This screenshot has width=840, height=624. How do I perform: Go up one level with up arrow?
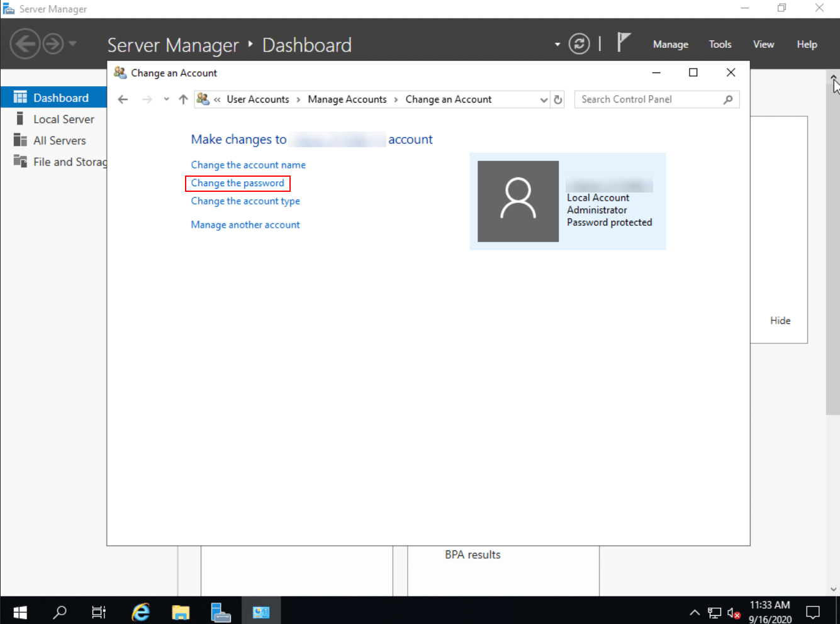pyautogui.click(x=183, y=99)
